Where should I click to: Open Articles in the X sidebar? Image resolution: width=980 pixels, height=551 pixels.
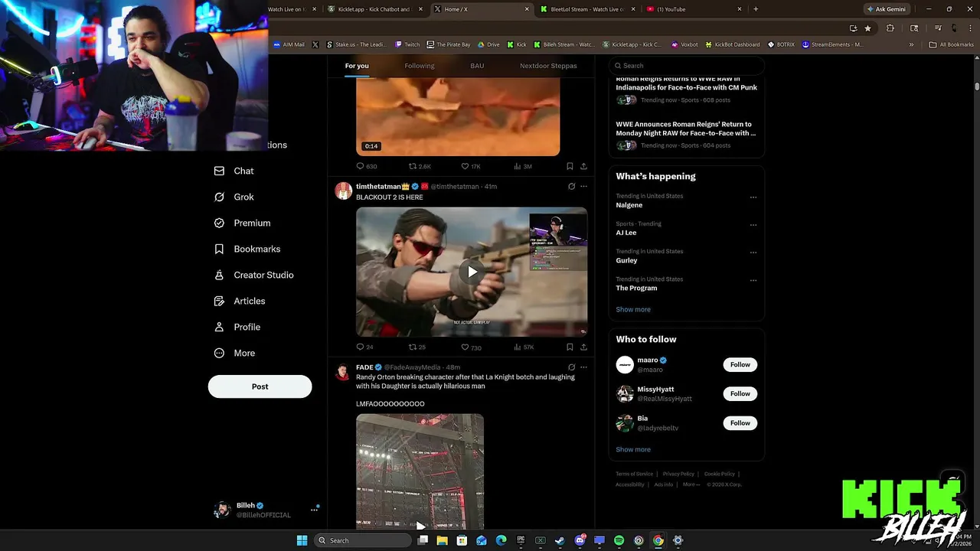(239, 301)
